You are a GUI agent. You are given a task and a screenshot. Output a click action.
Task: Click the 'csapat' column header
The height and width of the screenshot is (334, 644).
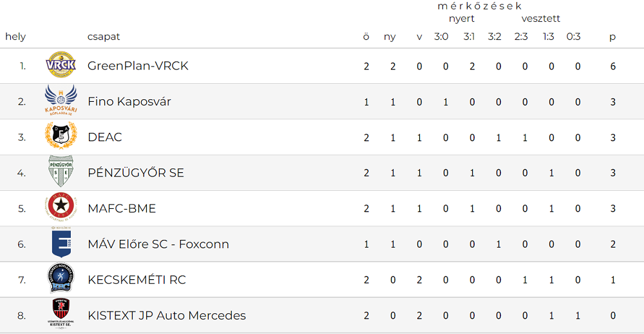pyautogui.click(x=104, y=37)
